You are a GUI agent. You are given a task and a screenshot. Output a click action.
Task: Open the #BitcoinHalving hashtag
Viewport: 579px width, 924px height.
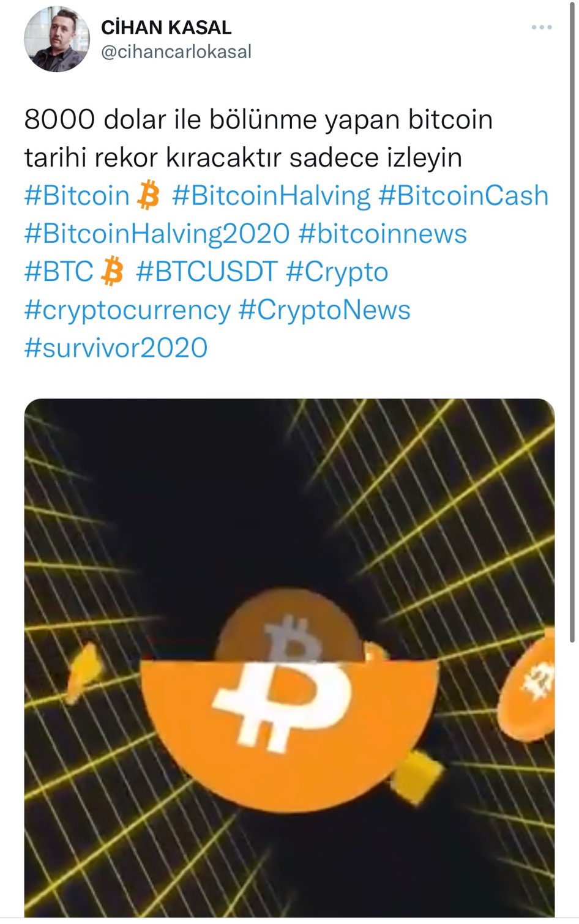[271, 196]
